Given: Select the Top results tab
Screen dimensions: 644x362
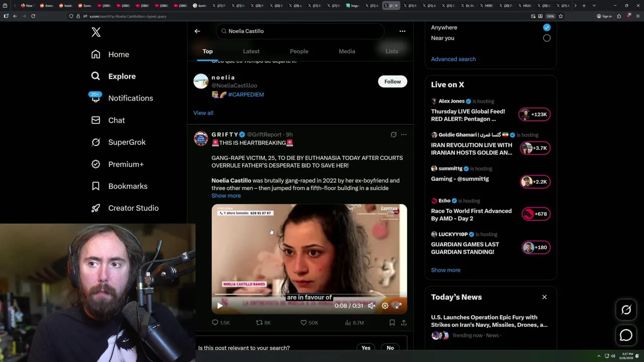Looking at the screenshot, I should pos(207,51).
